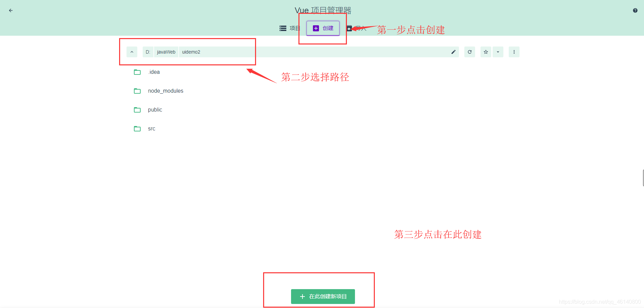Click the back arrow icon
This screenshot has height=308, width=644.
11,10
